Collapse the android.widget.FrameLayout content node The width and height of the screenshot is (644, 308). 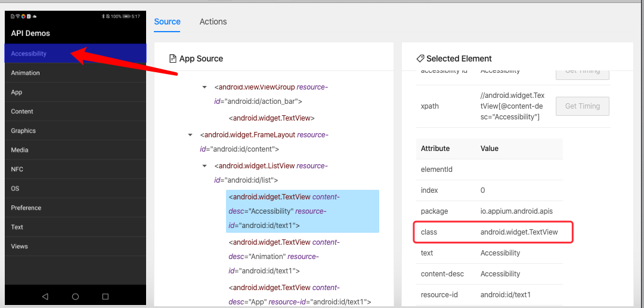pos(190,134)
